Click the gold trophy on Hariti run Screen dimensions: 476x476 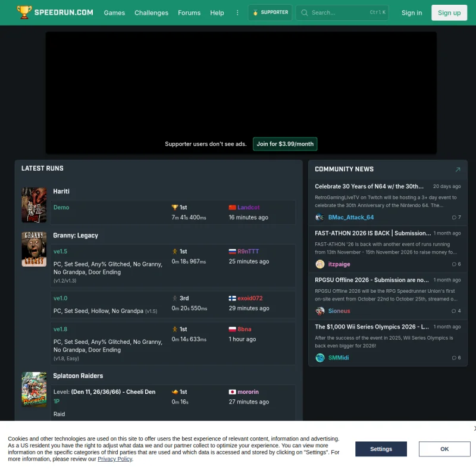click(174, 207)
